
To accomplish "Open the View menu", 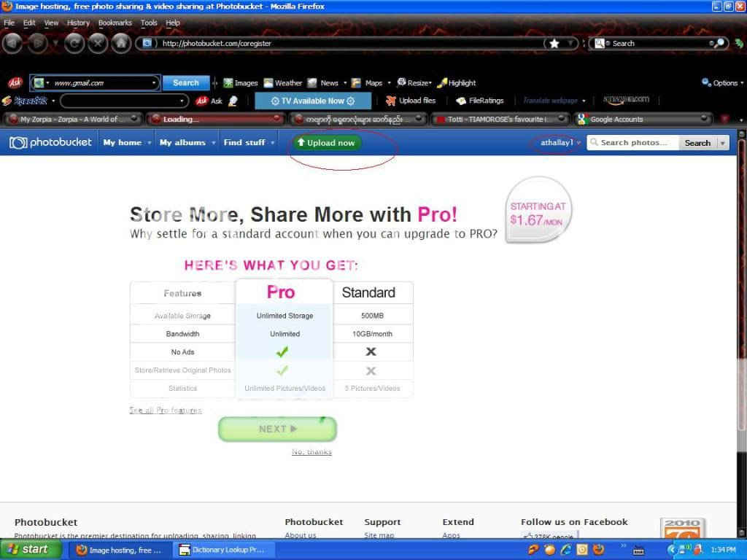I will pyautogui.click(x=51, y=23).
